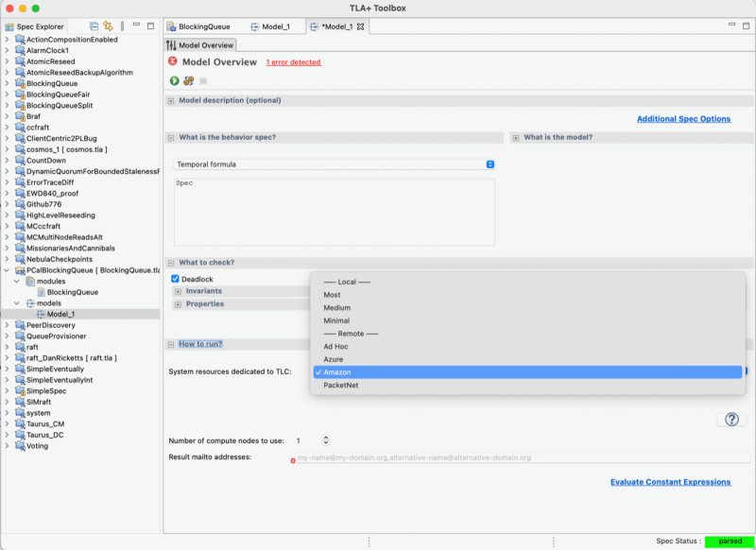756x550 pixels.
Task: Expand the Voting spec node
Action: (x=7, y=446)
